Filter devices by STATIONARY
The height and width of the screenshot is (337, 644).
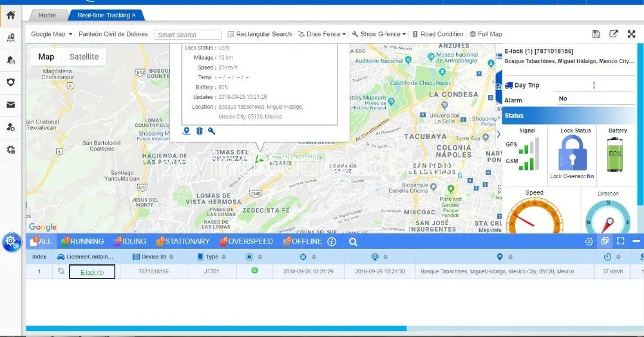183,241
